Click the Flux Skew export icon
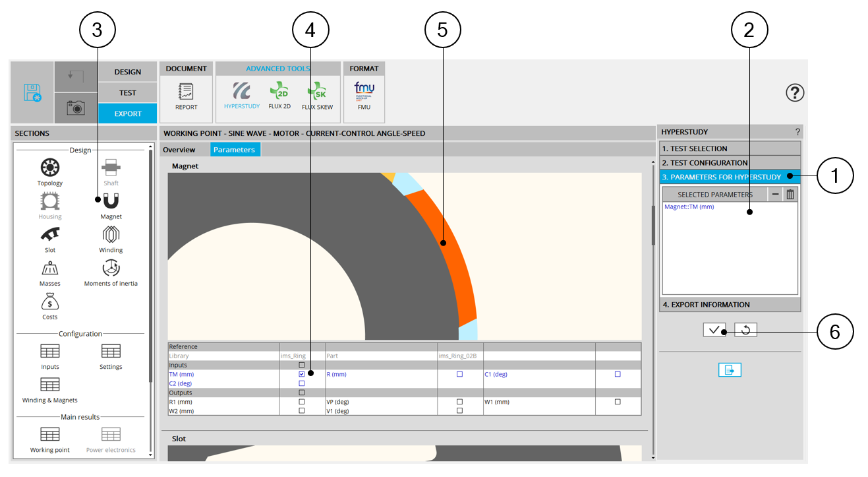This screenshot has height=477, width=868. [x=317, y=94]
